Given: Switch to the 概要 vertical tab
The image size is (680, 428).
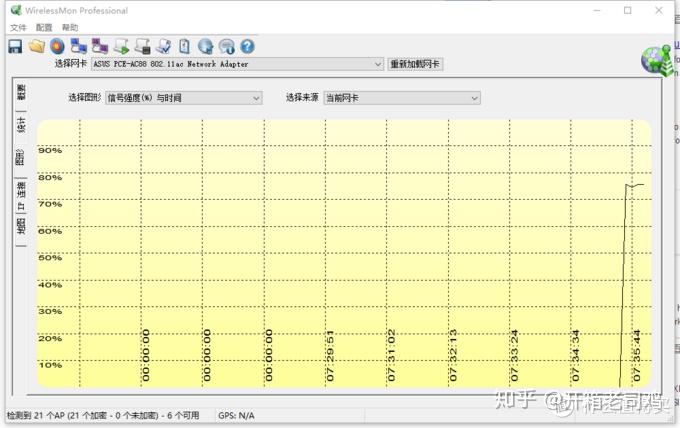Looking at the screenshot, I should (x=21, y=91).
